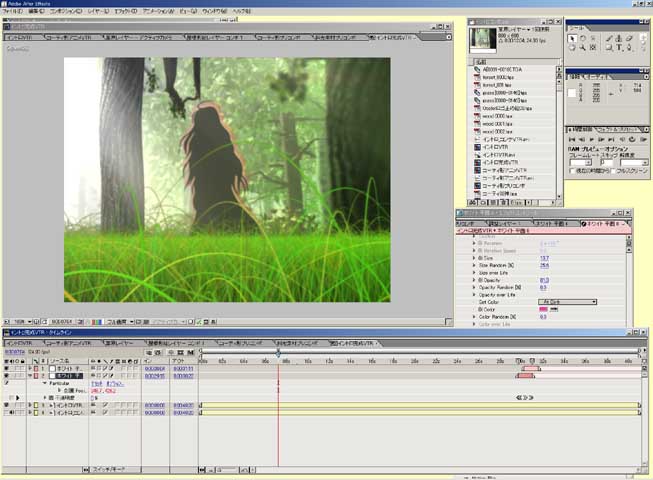Click スイッチ/モード button below timeline
The width and height of the screenshot is (653, 480).
pos(108,470)
